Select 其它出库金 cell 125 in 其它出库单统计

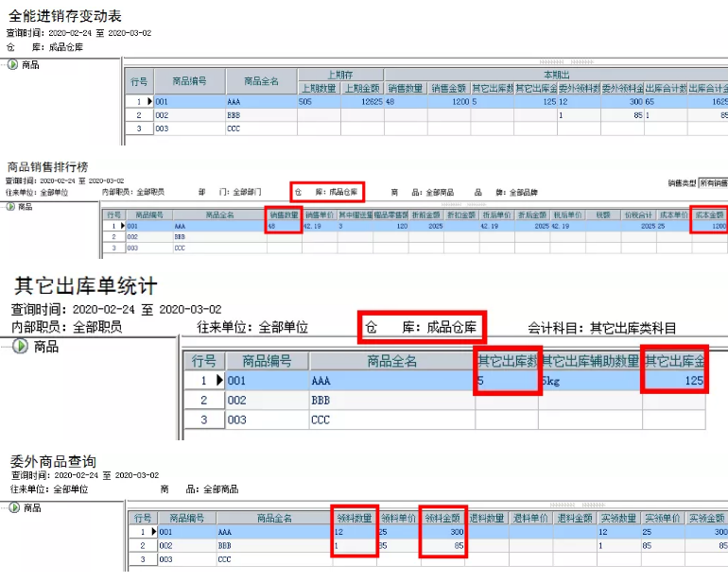click(674, 381)
